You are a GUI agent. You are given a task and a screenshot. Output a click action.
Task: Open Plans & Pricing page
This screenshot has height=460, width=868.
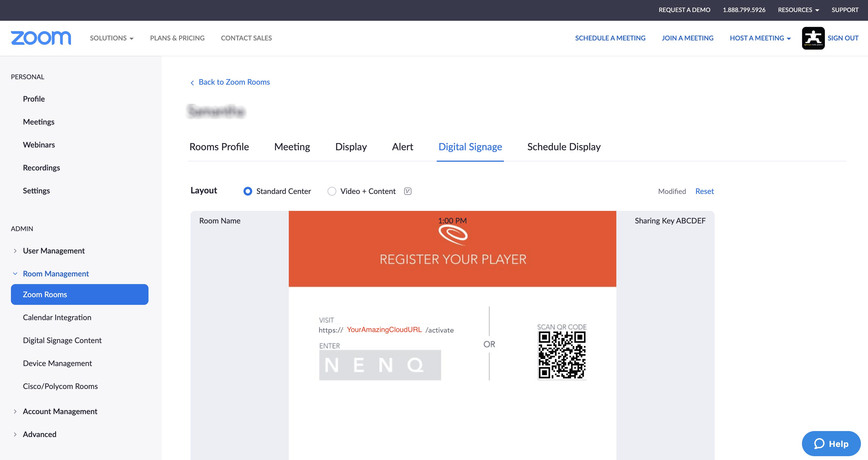click(177, 38)
